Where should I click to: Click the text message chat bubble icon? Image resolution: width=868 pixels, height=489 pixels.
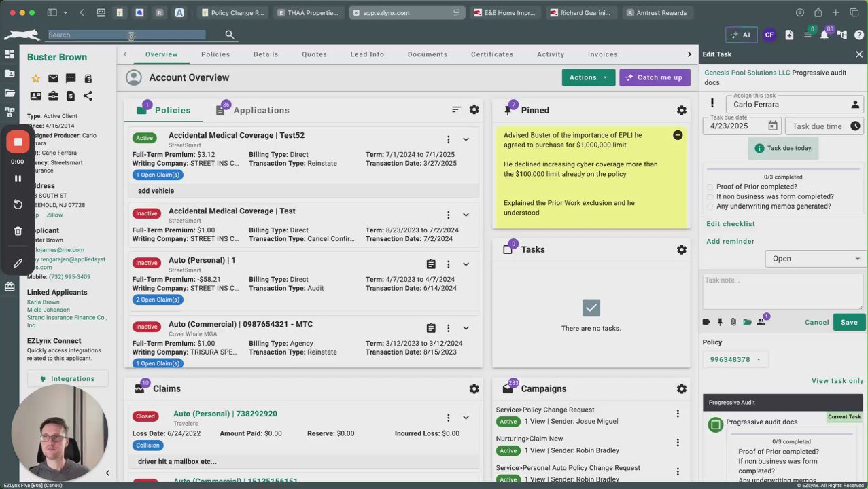point(71,79)
